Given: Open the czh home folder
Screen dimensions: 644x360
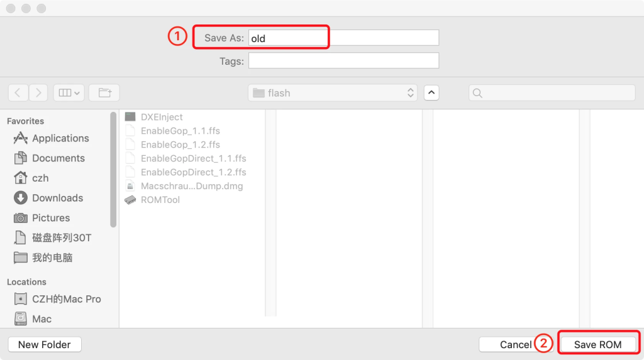Looking at the screenshot, I should coord(40,178).
